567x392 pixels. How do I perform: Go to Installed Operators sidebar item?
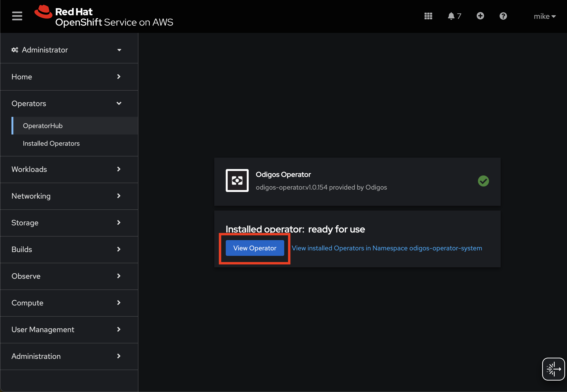(51, 144)
